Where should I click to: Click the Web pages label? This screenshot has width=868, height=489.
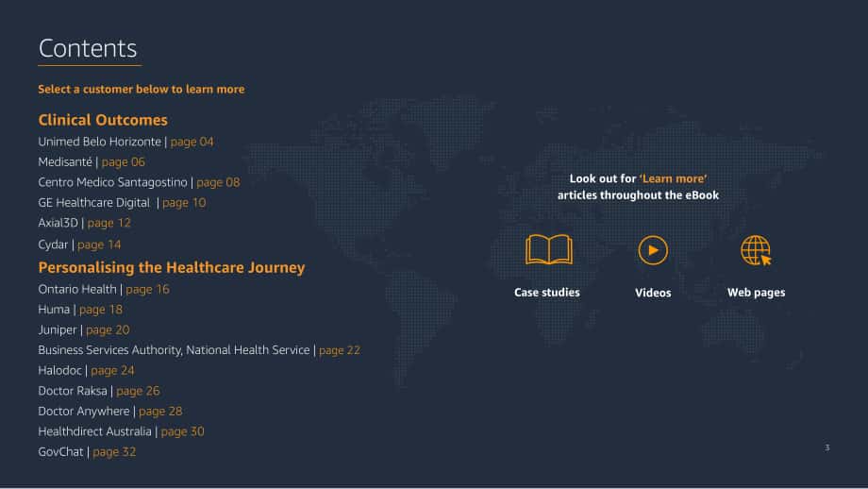(x=756, y=293)
